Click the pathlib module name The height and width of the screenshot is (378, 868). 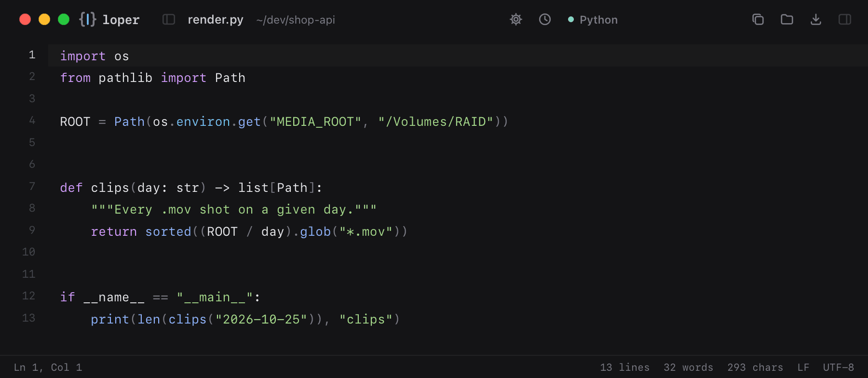pyautogui.click(x=125, y=78)
